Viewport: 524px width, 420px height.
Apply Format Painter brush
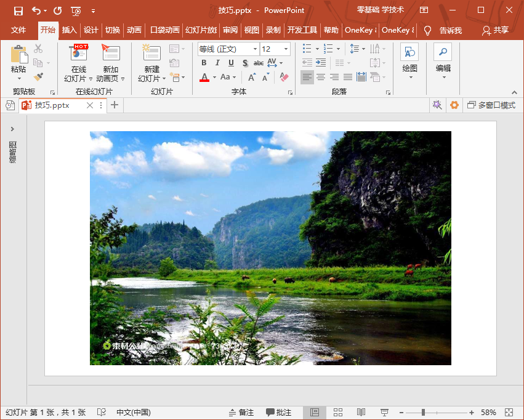pyautogui.click(x=38, y=77)
